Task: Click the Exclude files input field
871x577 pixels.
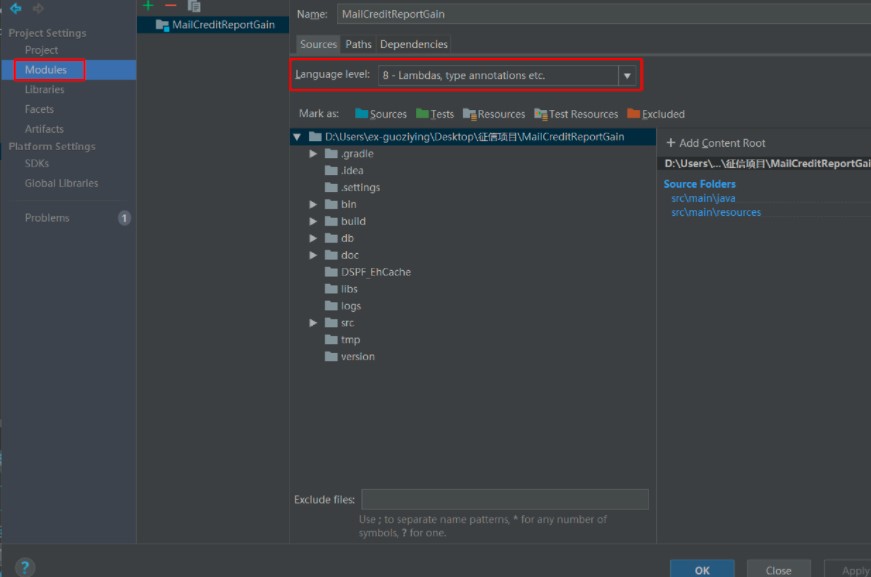Action: click(504, 499)
